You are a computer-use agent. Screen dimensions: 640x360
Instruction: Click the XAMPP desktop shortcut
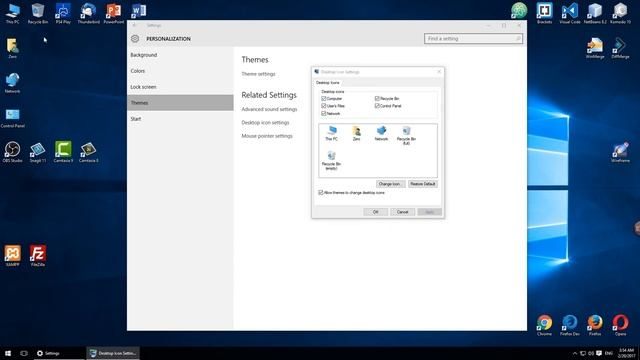point(12,256)
